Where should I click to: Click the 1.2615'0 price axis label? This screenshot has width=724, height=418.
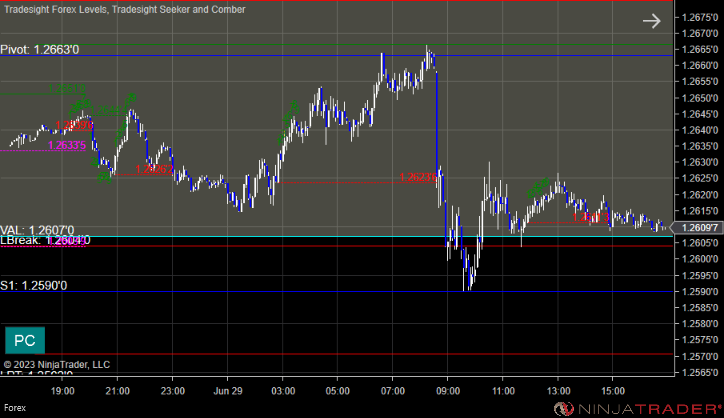coord(700,211)
